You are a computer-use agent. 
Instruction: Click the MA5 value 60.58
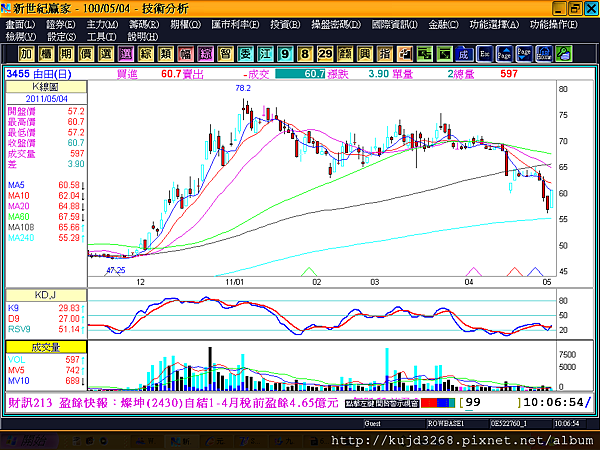point(69,185)
